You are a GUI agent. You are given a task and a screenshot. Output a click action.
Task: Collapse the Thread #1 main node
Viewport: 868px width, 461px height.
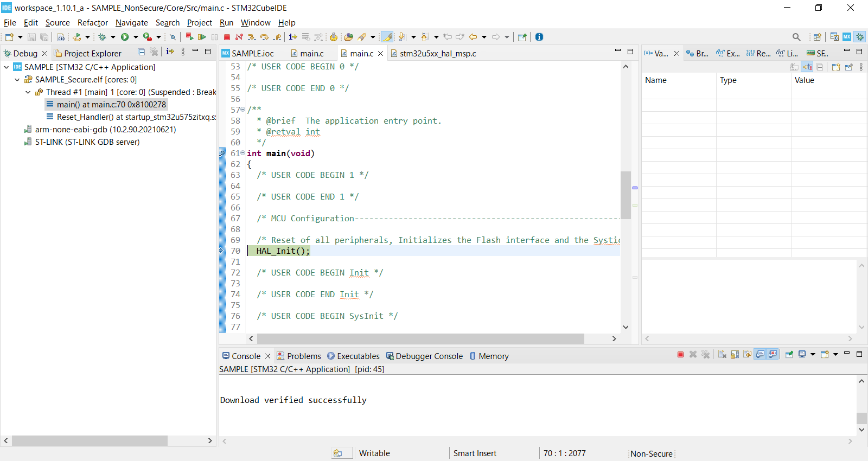pos(28,92)
